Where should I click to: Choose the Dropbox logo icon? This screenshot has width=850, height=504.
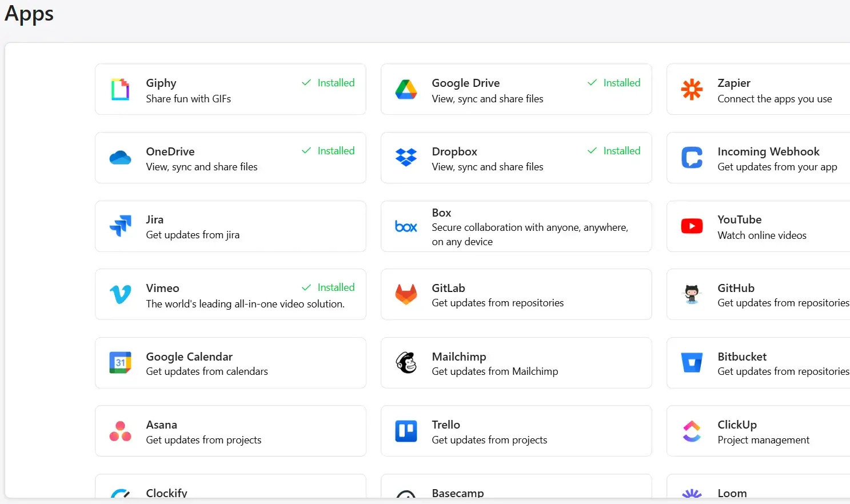[406, 158]
